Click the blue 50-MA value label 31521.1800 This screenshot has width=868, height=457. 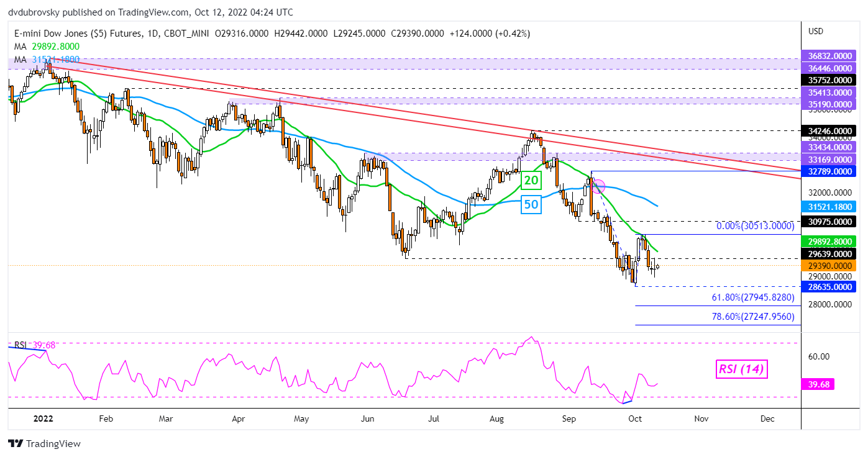(x=829, y=206)
